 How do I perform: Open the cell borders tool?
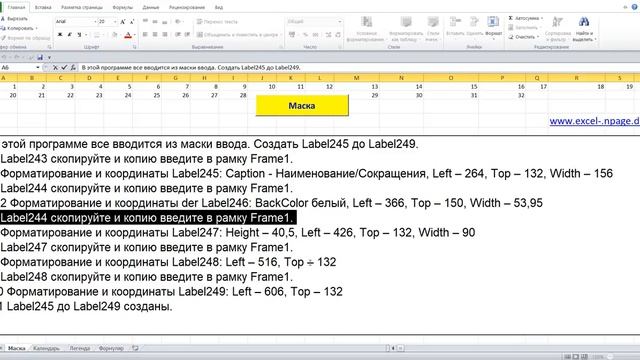click(x=97, y=35)
